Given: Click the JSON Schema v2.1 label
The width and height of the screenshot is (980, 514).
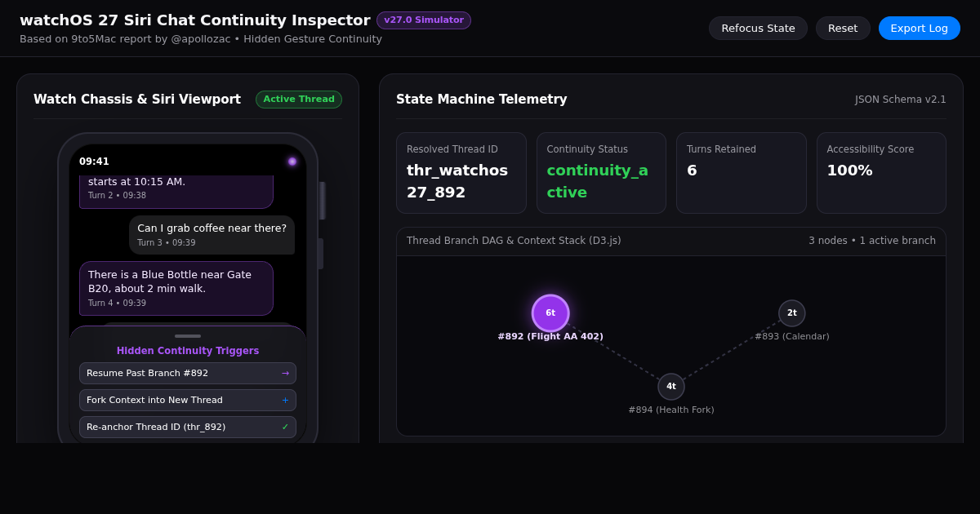Looking at the screenshot, I should coord(901,100).
